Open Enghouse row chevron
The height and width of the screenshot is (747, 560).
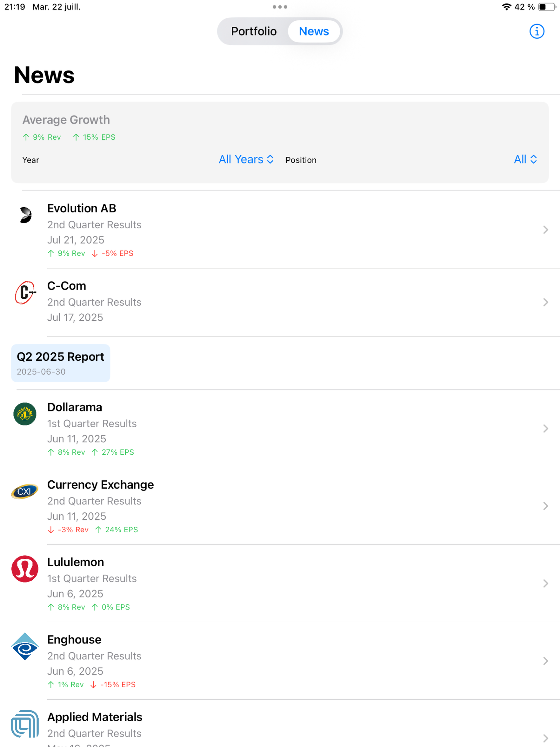point(545,661)
